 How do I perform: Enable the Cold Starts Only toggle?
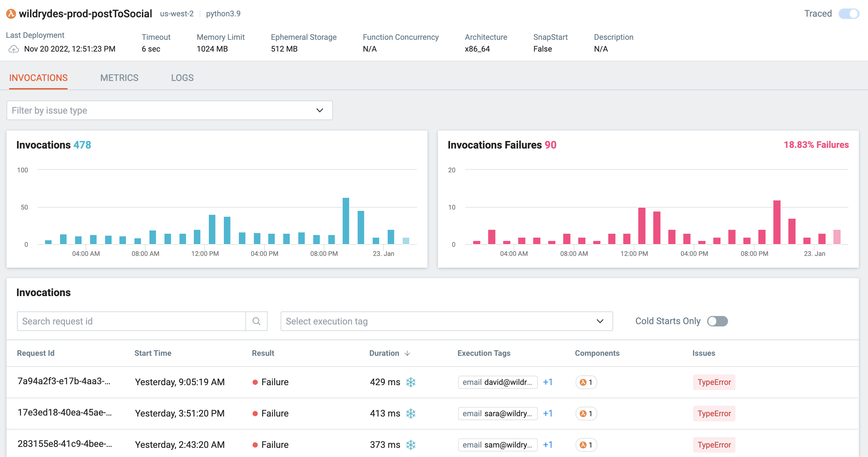(x=717, y=321)
